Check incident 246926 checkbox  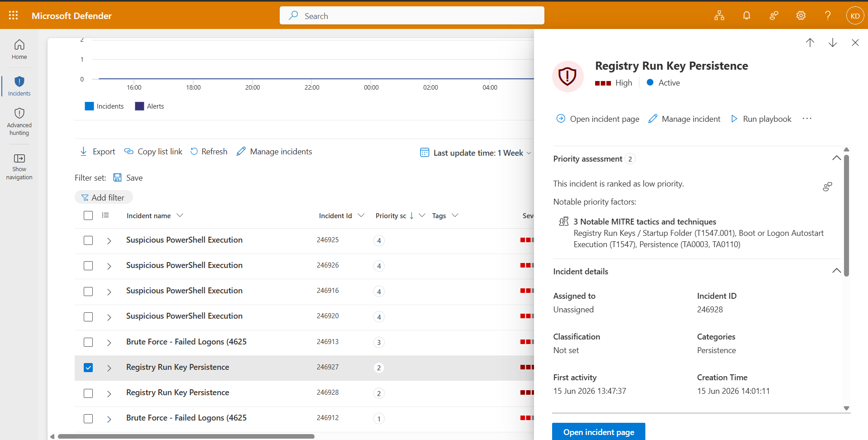click(x=88, y=266)
